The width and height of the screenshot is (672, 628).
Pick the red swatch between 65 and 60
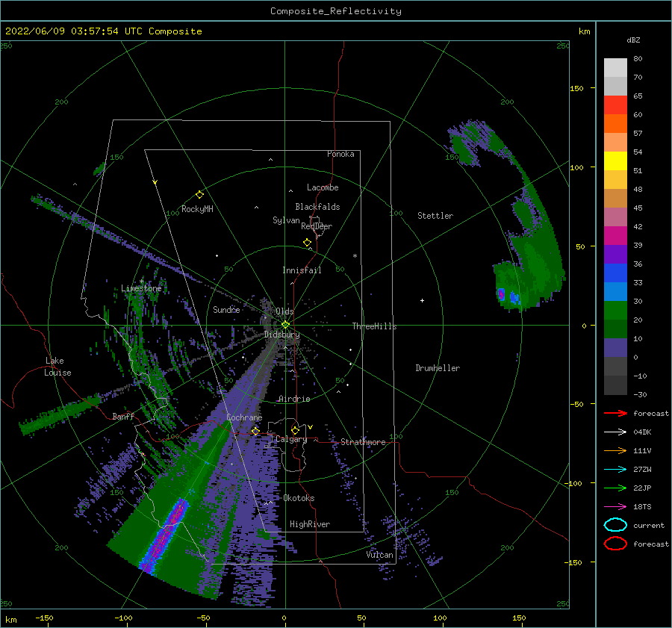615,105
